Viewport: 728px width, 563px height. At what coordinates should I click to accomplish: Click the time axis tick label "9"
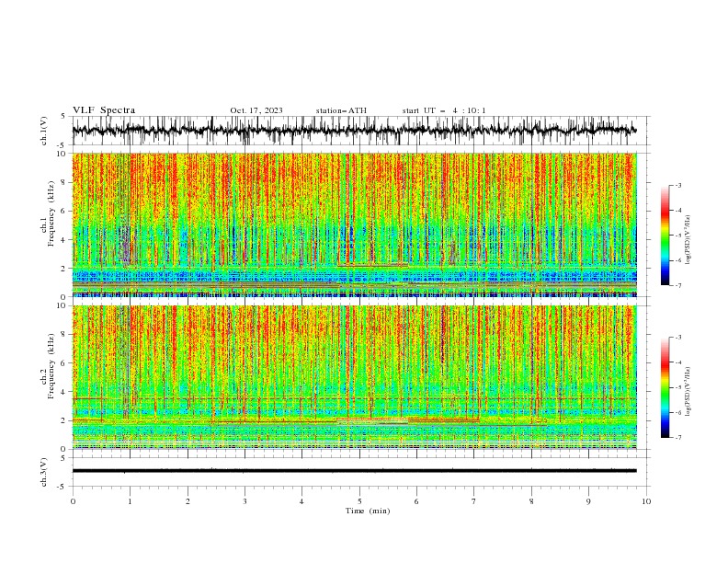coord(588,501)
